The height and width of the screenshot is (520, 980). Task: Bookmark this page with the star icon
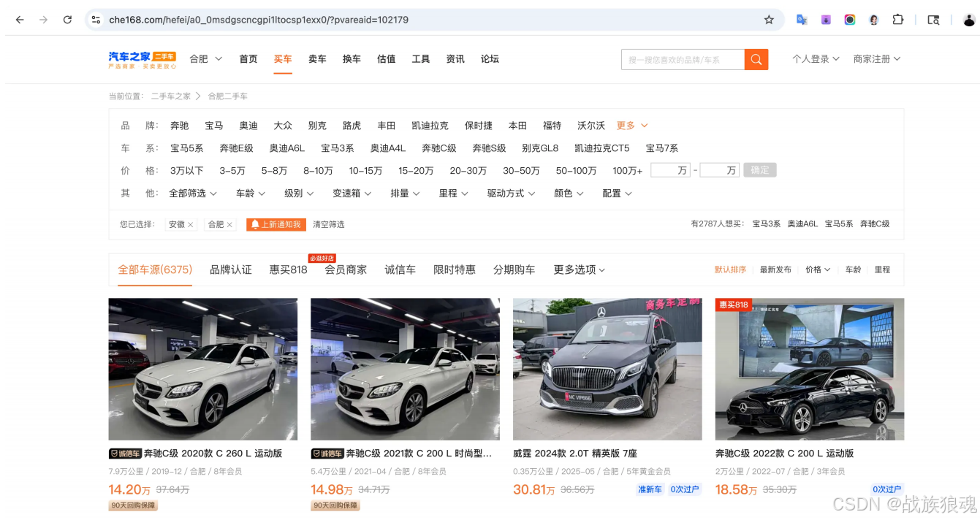point(769,20)
